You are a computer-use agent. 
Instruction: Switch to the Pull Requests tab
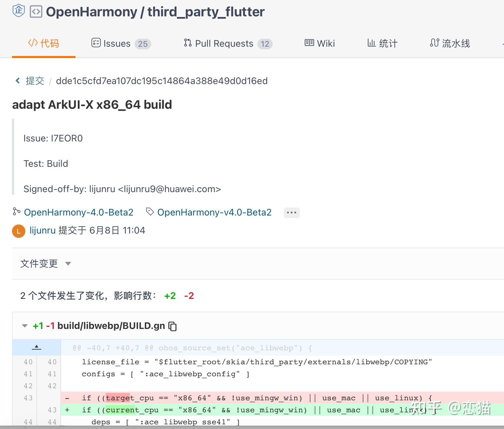(x=224, y=43)
